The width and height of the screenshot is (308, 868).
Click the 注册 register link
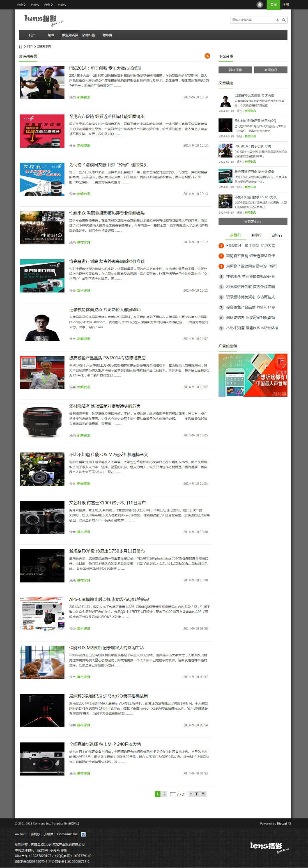(x=286, y=5)
